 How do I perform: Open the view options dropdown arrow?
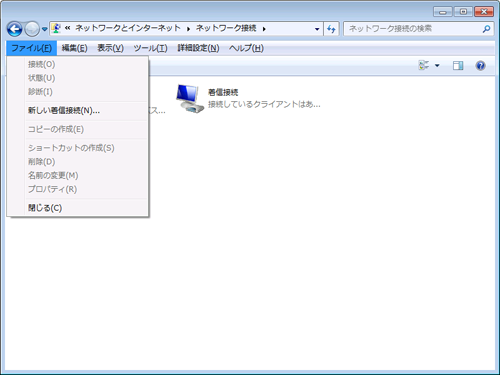coord(437,66)
